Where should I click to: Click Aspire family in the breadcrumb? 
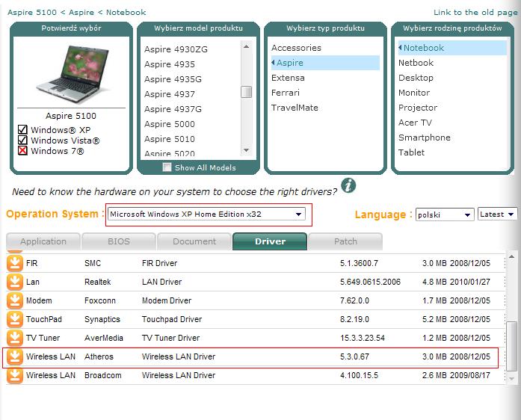pyautogui.click(x=81, y=12)
